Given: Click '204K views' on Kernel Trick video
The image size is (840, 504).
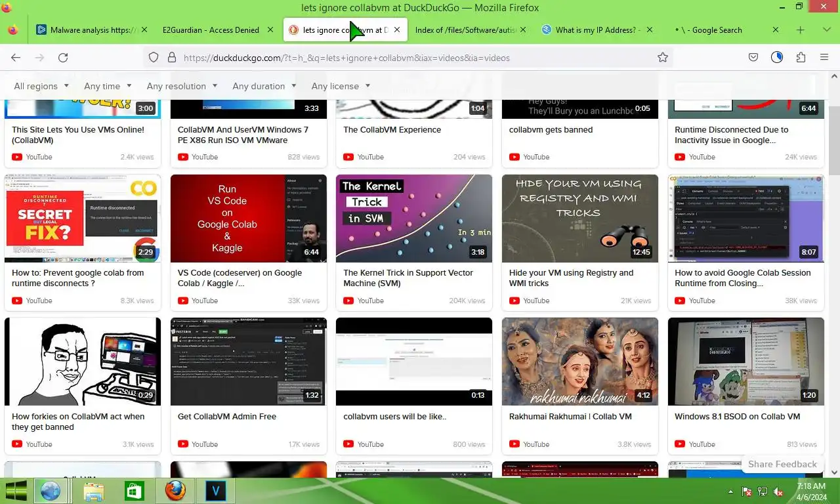Looking at the screenshot, I should point(467,301).
